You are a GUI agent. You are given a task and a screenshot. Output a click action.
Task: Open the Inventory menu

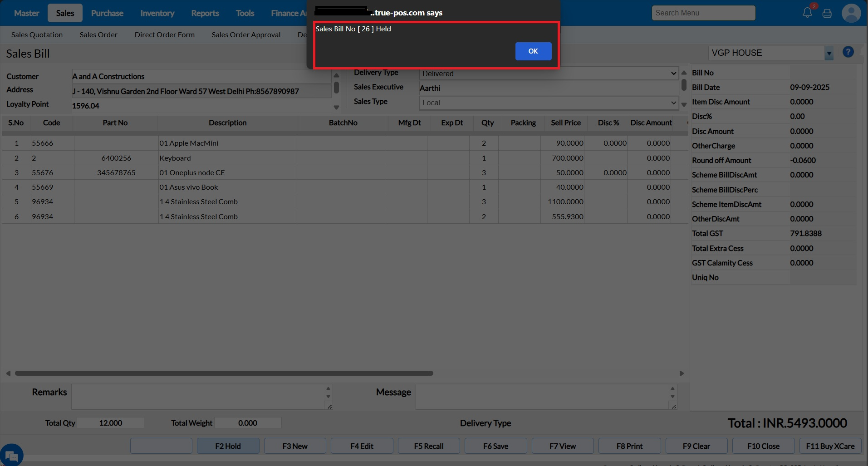(x=157, y=13)
